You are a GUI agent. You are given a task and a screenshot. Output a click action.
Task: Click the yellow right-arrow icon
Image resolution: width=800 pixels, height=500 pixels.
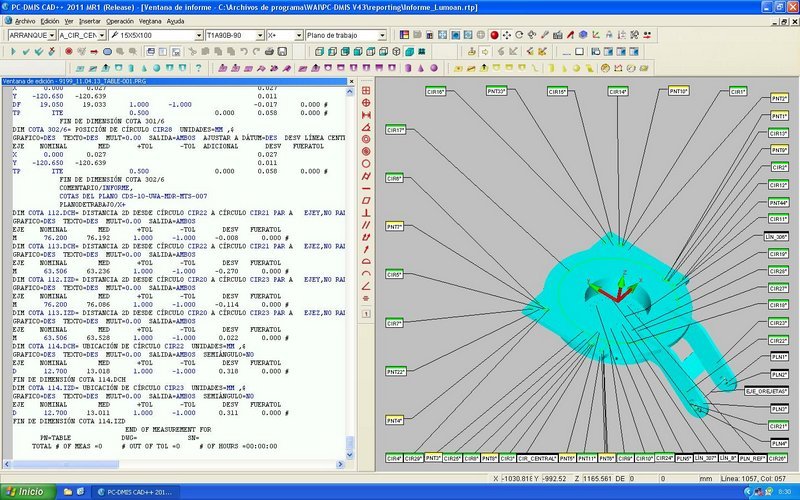click(485, 52)
